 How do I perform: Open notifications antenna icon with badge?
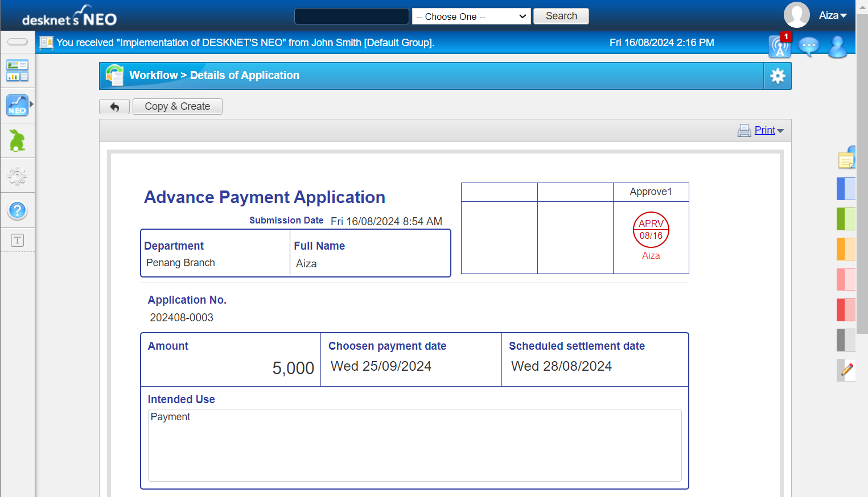tap(779, 46)
